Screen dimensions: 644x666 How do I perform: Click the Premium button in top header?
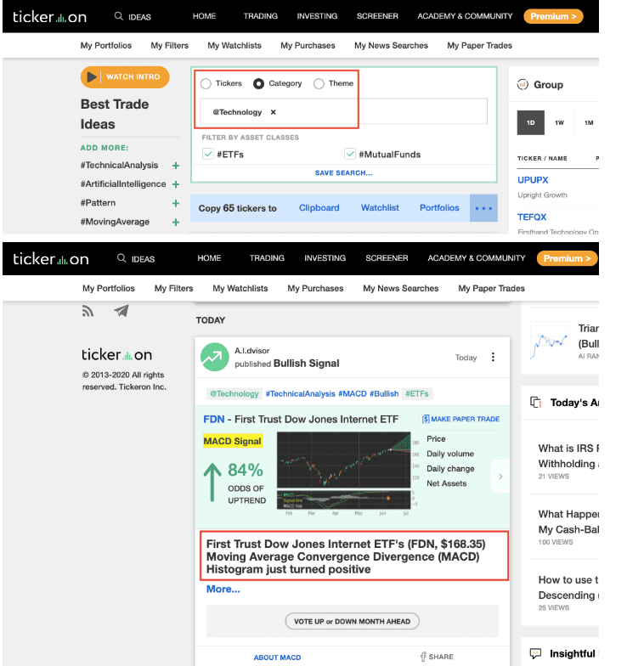pos(553,17)
